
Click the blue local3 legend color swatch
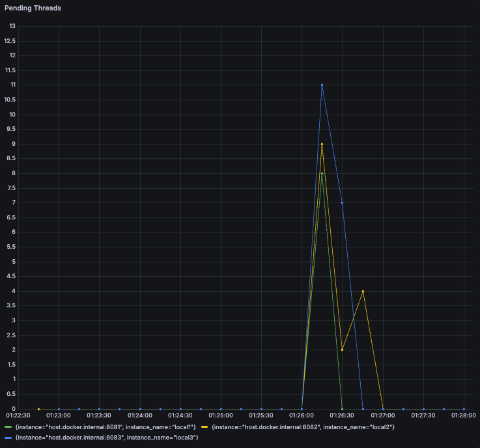tap(8, 438)
